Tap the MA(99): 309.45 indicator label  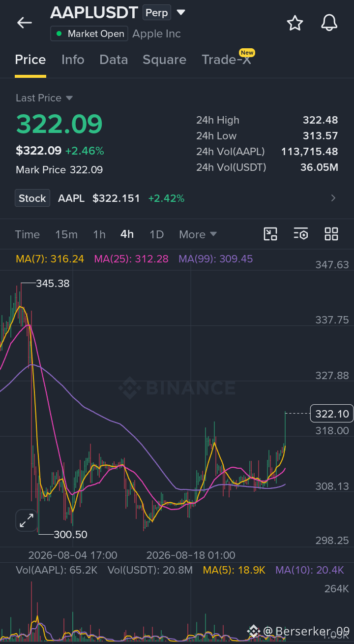tap(216, 259)
